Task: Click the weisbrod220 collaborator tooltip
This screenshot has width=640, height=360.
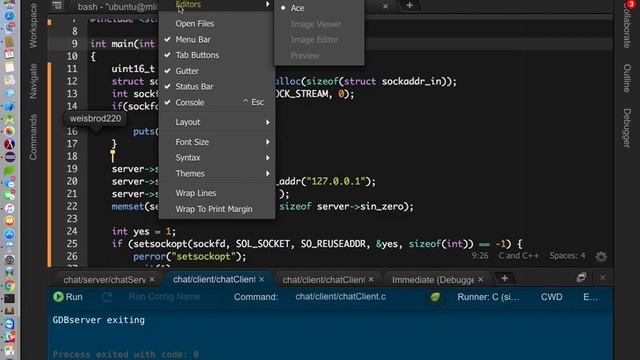Action: tap(95, 119)
